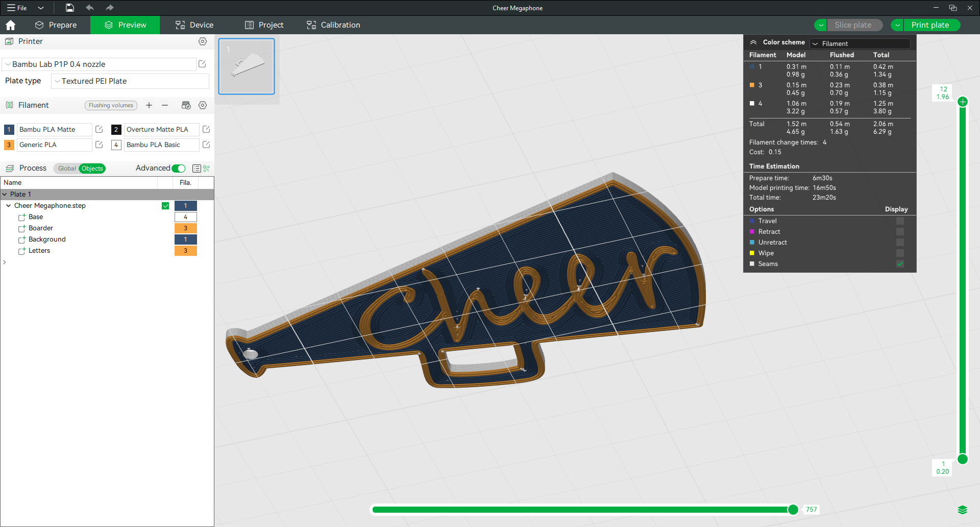Image resolution: width=980 pixels, height=527 pixels.
Task: Add a new filament with plus icon
Action: point(149,105)
